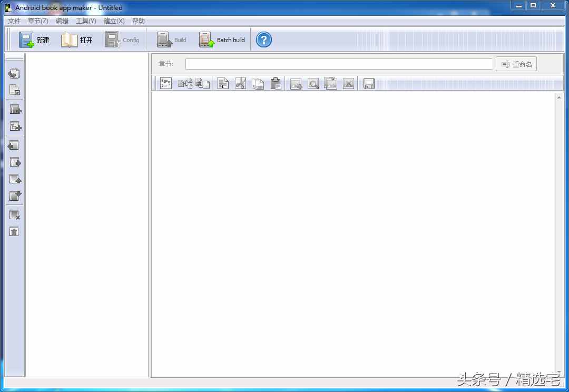Start Batch build from the toolbar
569x392 pixels.
[x=222, y=40]
